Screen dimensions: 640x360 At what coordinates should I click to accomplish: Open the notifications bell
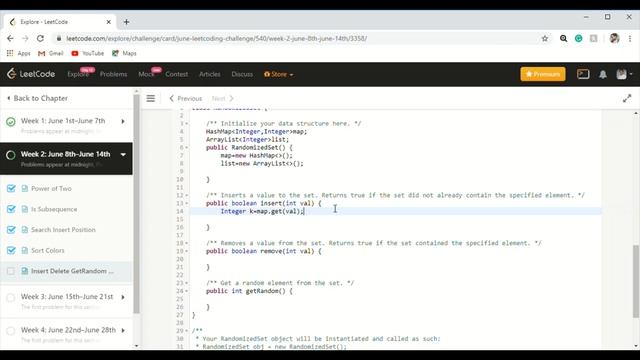(602, 74)
